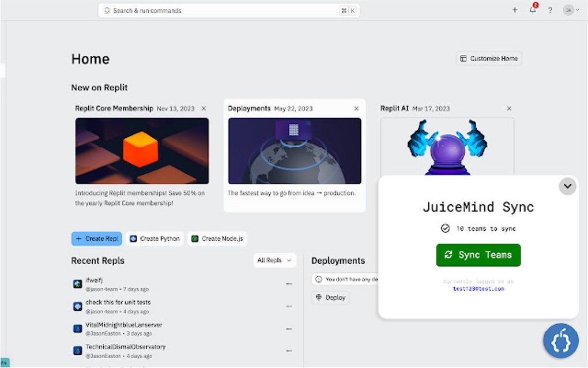The height and width of the screenshot is (368, 588).
Task: Click the TechnicalDismalObservatory repl icon
Action: [x=78, y=351]
